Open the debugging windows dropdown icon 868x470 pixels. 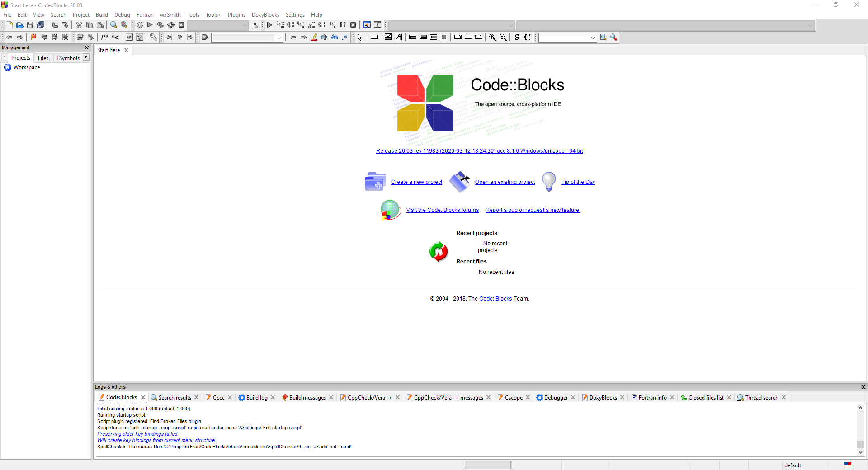click(x=367, y=25)
